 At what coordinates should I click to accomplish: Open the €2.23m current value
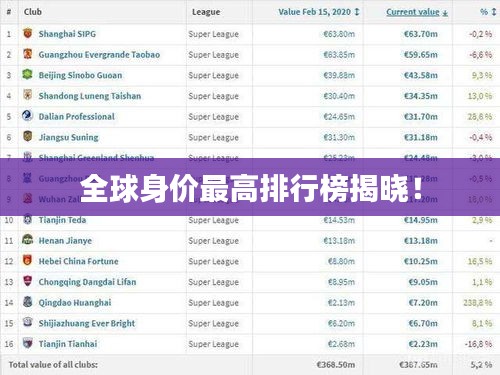click(x=423, y=344)
